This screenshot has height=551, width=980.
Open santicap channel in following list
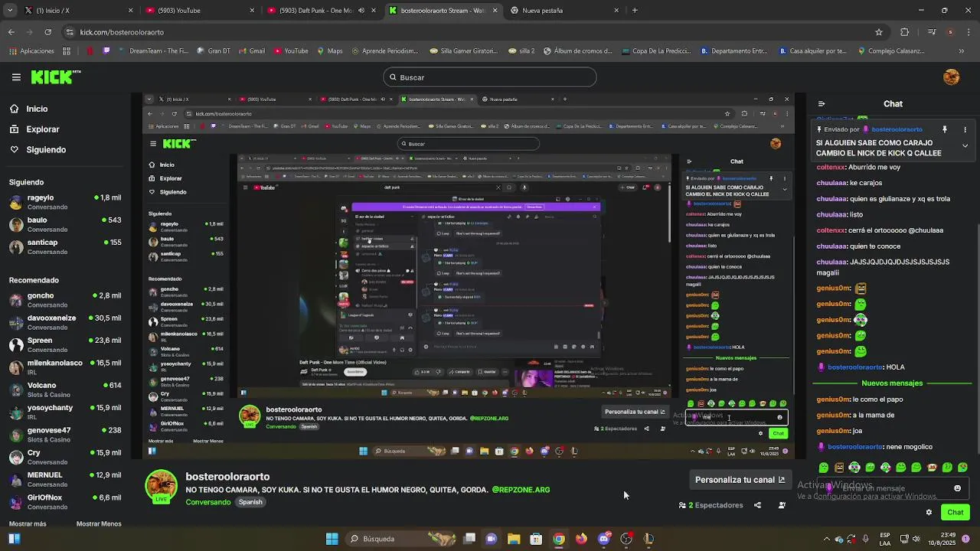coord(65,246)
